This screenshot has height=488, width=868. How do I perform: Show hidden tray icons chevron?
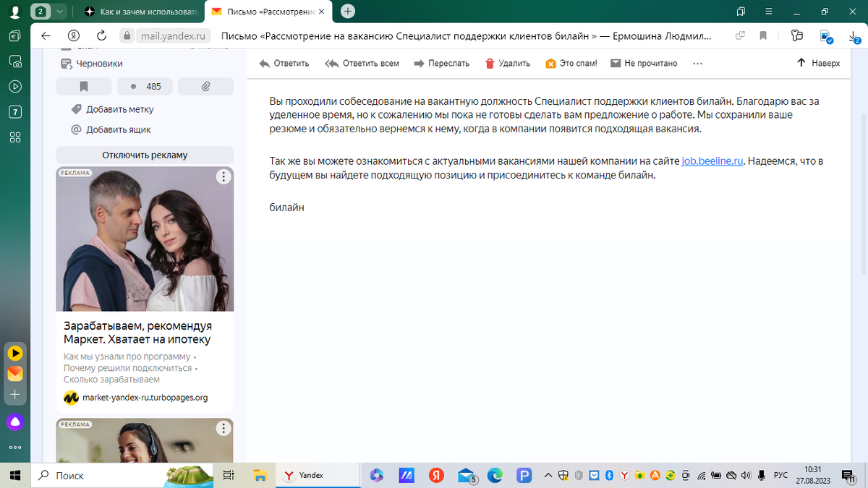(x=548, y=475)
